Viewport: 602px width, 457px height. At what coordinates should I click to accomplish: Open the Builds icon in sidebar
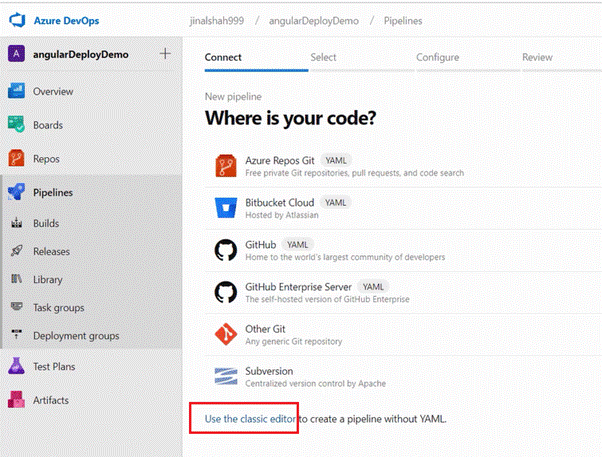(17, 223)
